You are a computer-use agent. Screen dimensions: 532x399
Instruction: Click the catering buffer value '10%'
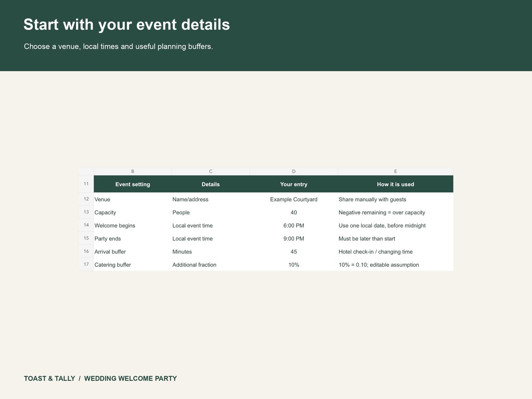(293, 265)
